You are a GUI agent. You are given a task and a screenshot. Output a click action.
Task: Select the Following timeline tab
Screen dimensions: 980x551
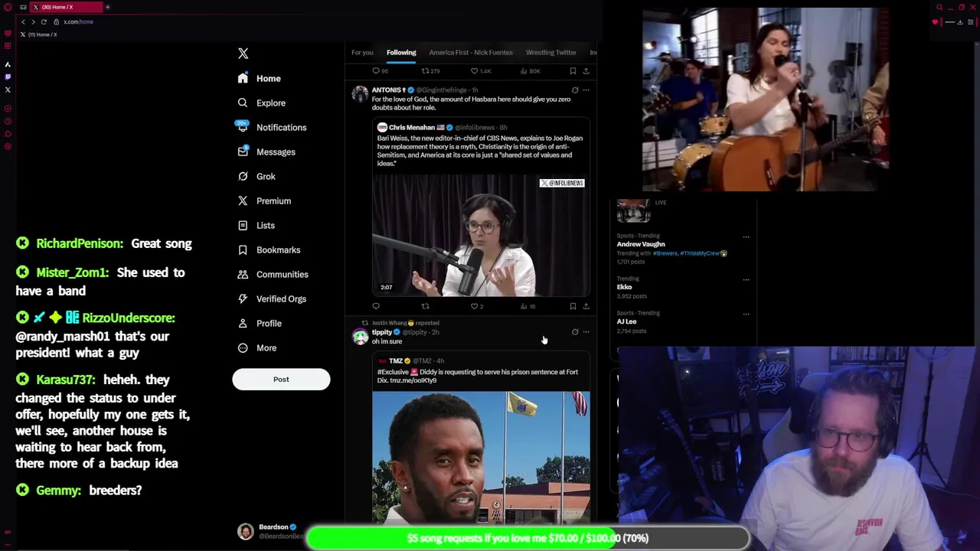[401, 52]
